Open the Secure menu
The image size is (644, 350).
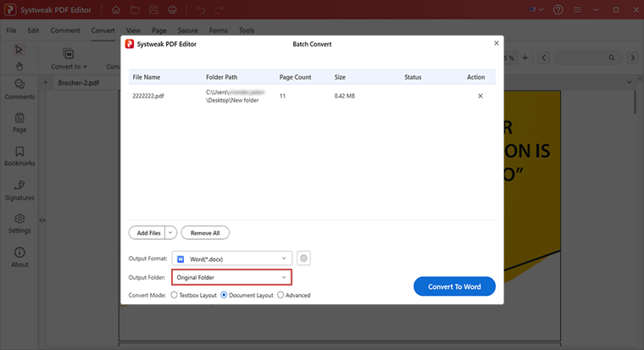tap(188, 31)
